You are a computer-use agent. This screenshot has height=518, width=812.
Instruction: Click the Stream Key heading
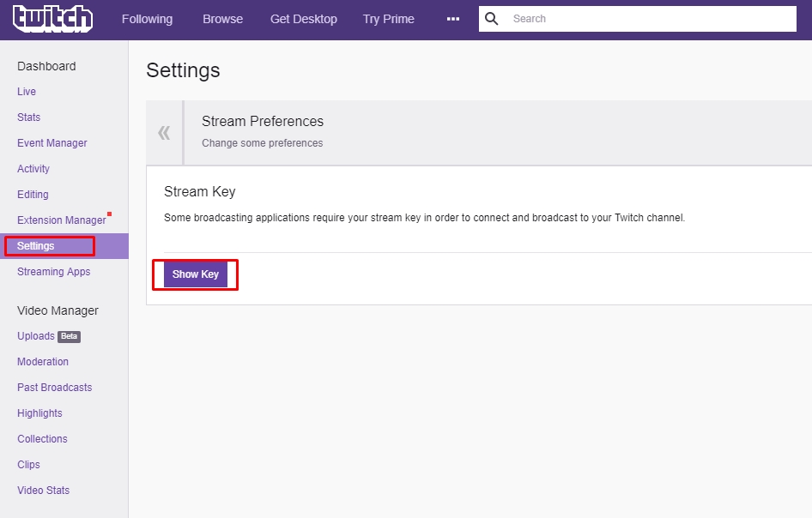click(200, 192)
